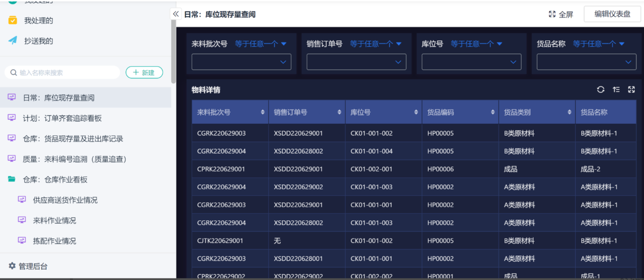Click cell CJTK220629001 in table
The width and height of the screenshot is (644, 280).
coord(220,241)
